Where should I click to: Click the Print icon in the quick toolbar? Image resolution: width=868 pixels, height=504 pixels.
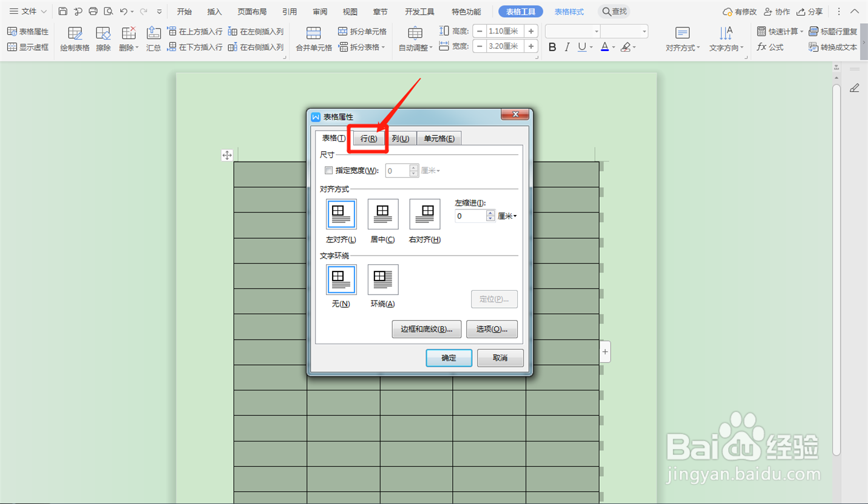(x=93, y=12)
